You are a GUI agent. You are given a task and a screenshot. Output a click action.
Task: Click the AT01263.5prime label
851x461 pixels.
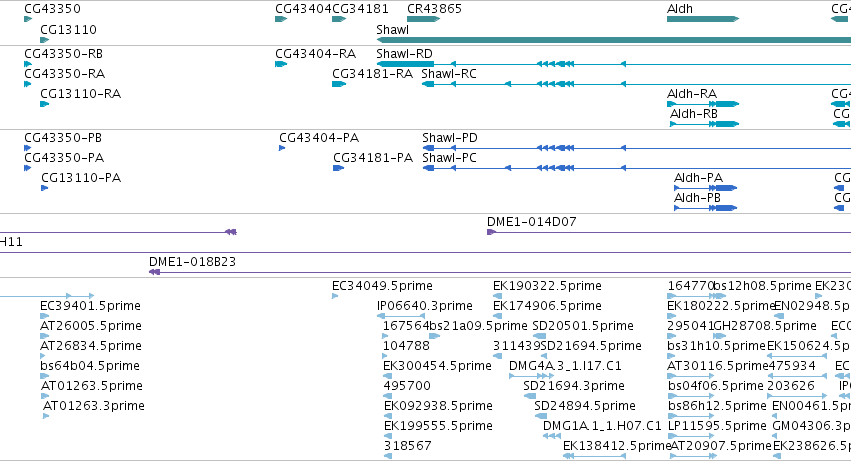click(91, 387)
